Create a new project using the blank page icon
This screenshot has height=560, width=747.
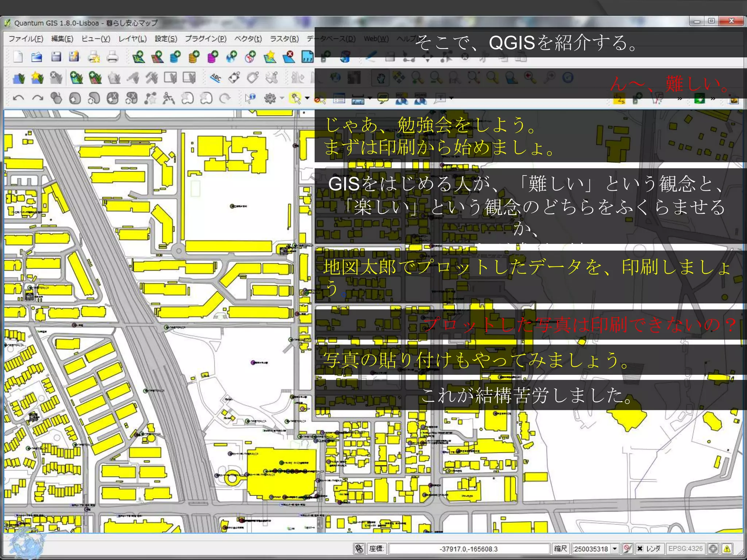18,57
